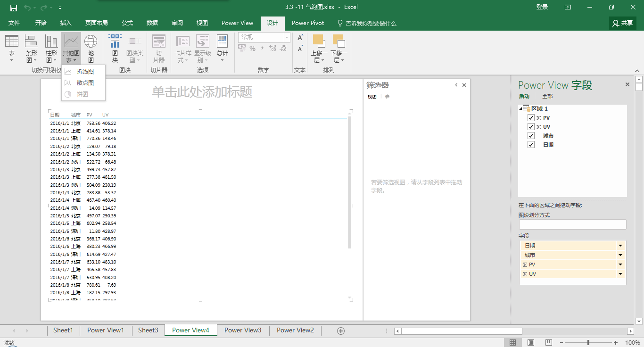The width and height of the screenshot is (644, 347).
Task: Open the Column chart (柱形图) gallery
Action: (x=51, y=48)
